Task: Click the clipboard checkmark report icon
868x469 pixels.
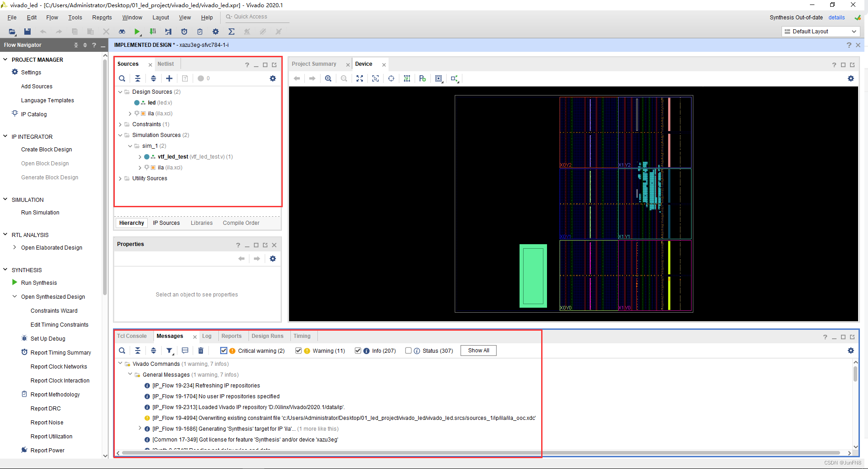Action: click(x=200, y=32)
